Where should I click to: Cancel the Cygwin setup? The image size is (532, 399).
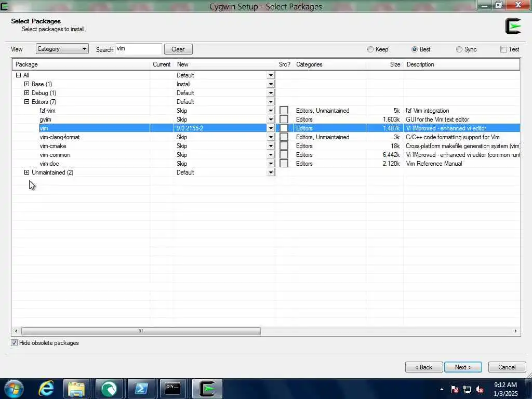coord(507,367)
